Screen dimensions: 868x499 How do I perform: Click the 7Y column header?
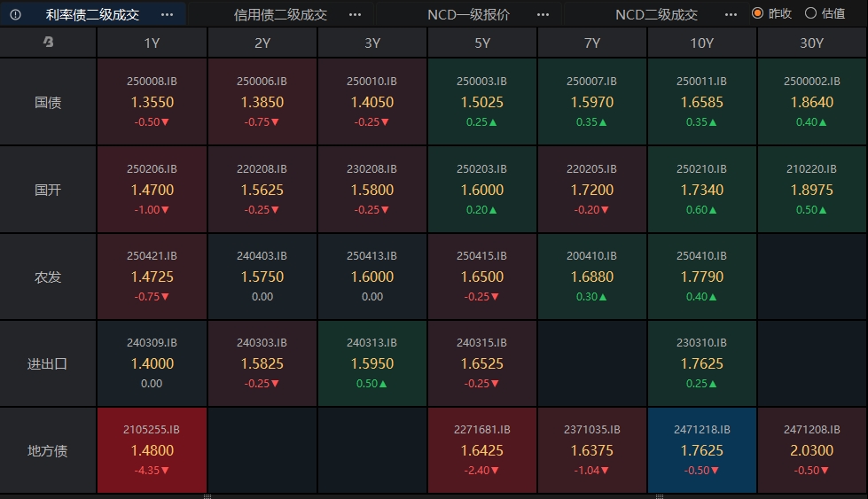coord(591,43)
